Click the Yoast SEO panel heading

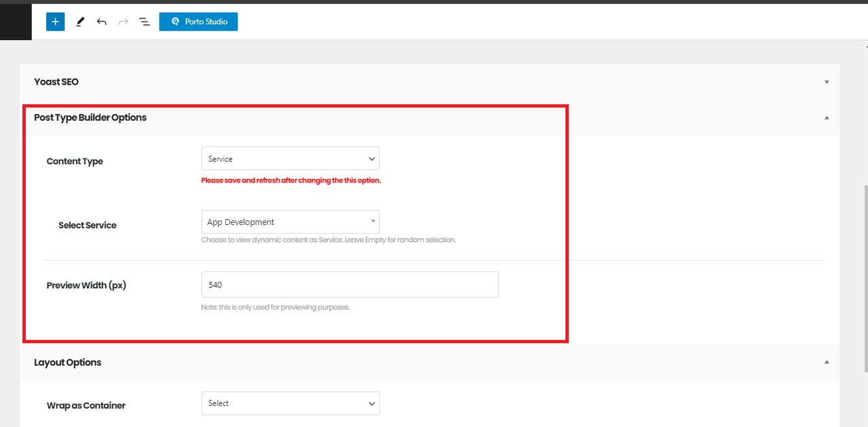[x=56, y=82]
